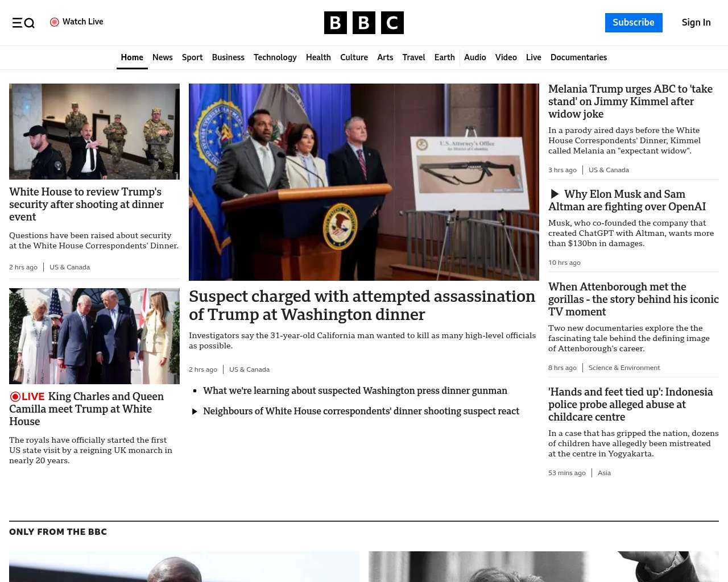Click US & Canada tag under Suspect charged story
Screen dimensions: 728x582
249,369
